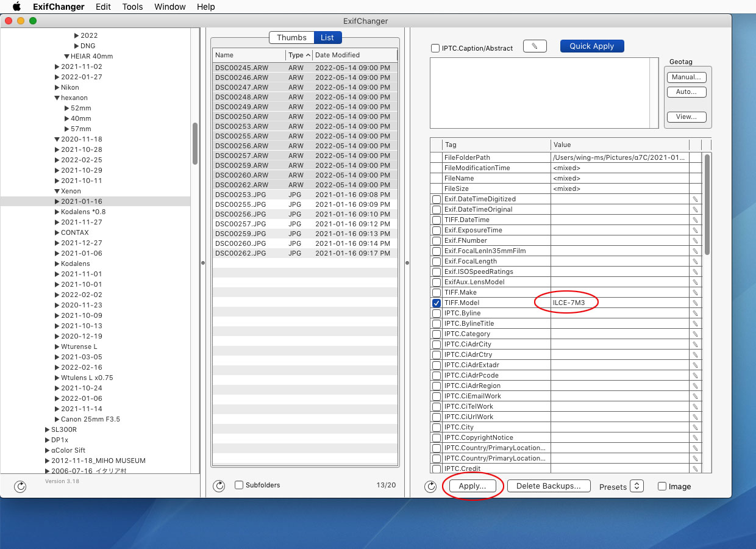
Task: Click the edit pencil for TIFF.Make
Action: 695,293
